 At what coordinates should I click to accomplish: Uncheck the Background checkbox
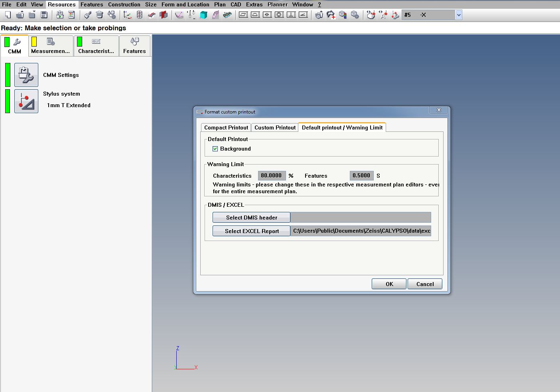coord(215,149)
